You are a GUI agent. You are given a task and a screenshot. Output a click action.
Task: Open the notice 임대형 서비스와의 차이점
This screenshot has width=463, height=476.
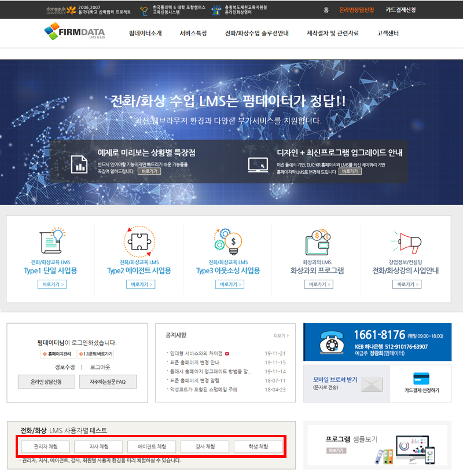pos(195,353)
